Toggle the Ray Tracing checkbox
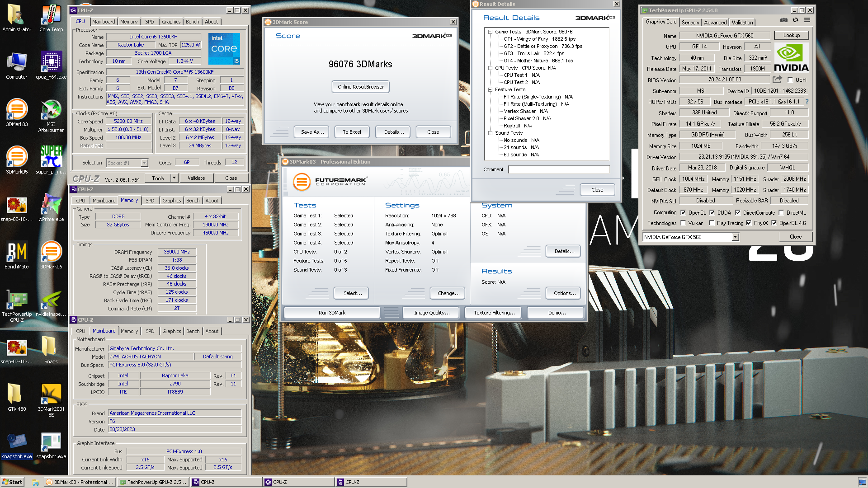Image resolution: width=868 pixels, height=488 pixels. (712, 223)
